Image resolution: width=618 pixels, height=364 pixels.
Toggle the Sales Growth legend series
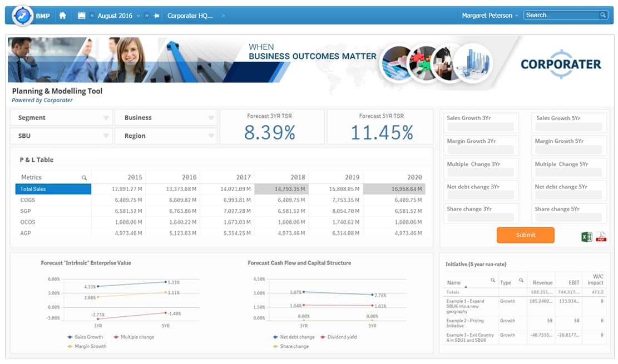(85, 337)
